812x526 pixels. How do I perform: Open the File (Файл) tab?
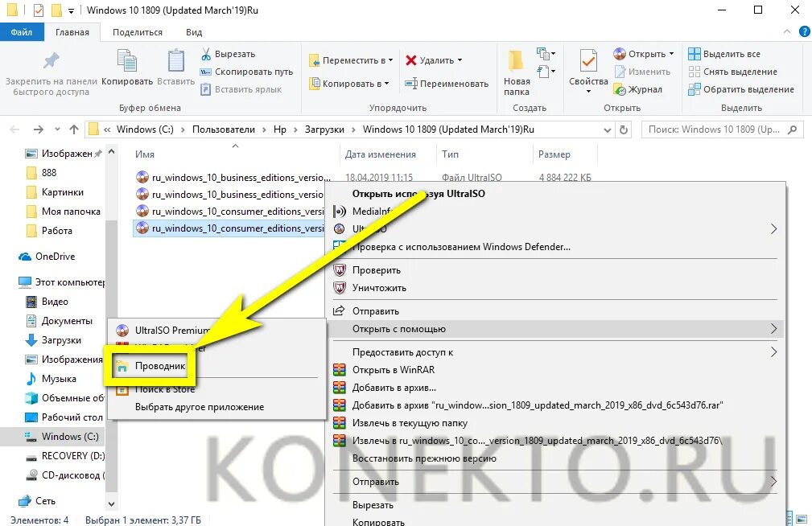pyautogui.click(x=21, y=32)
